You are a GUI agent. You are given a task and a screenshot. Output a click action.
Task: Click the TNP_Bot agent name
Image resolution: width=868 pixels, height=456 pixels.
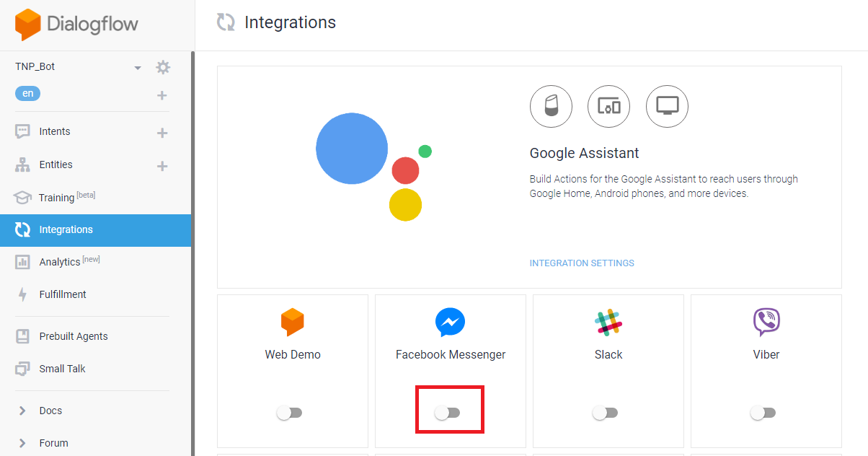35,66
